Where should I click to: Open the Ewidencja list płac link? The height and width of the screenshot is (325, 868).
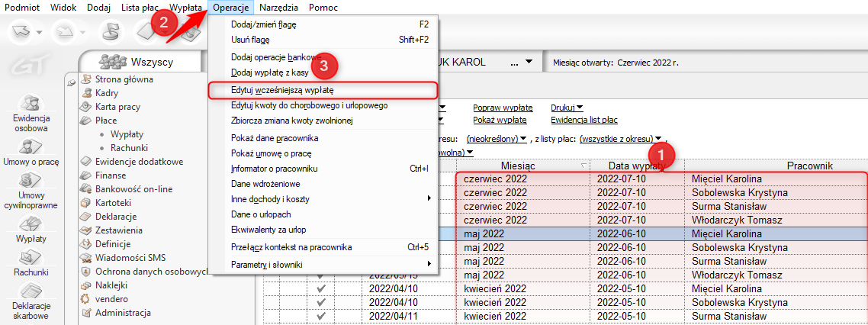point(583,120)
